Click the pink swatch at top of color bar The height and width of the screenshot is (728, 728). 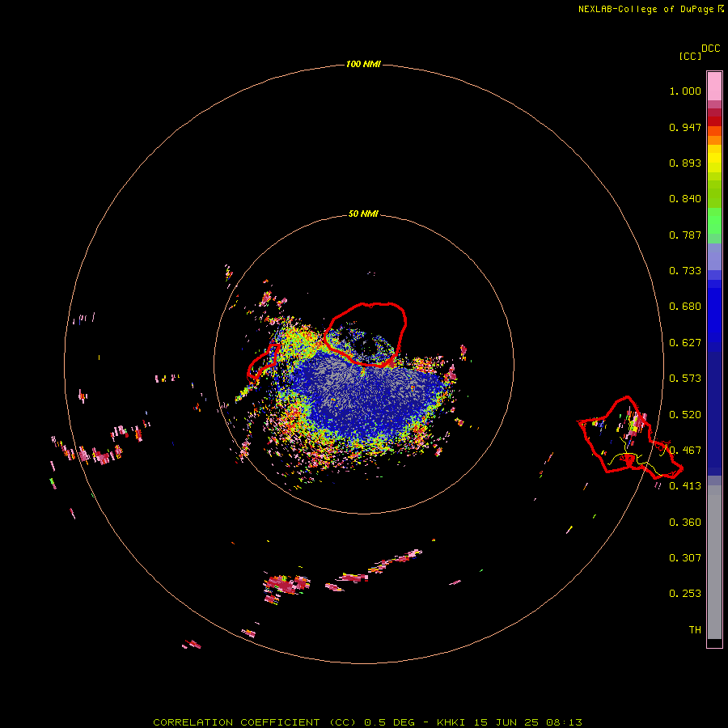pyautogui.click(x=714, y=87)
